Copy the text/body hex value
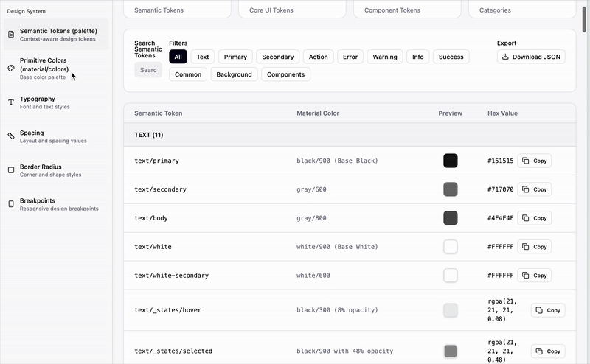Image resolution: width=590 pixels, height=364 pixels. coord(534,218)
